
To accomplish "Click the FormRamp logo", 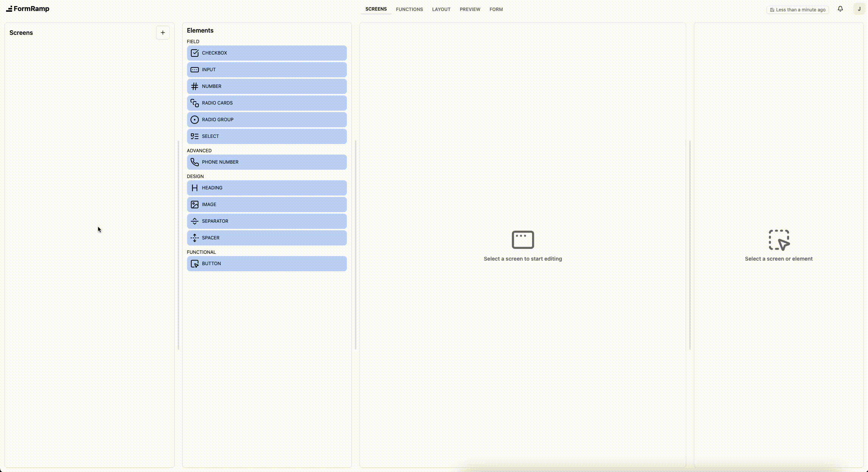I will [28, 9].
